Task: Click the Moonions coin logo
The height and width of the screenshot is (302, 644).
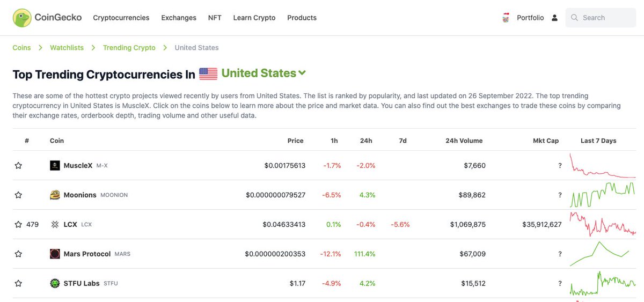Action: coord(55,195)
